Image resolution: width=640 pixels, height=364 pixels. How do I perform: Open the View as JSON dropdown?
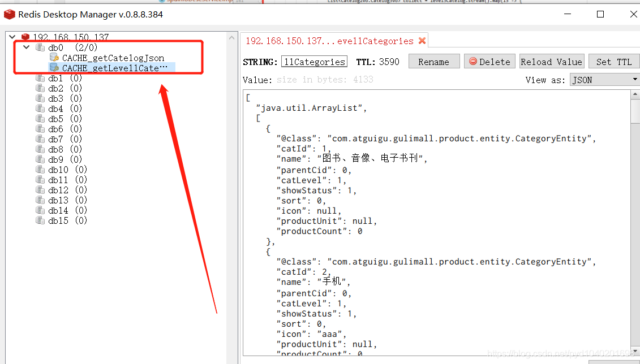[604, 80]
